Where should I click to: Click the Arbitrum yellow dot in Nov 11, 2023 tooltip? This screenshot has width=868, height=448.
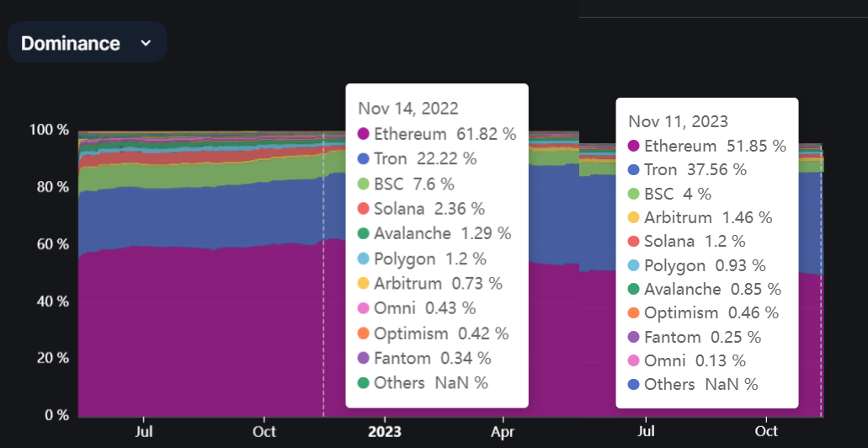click(634, 217)
